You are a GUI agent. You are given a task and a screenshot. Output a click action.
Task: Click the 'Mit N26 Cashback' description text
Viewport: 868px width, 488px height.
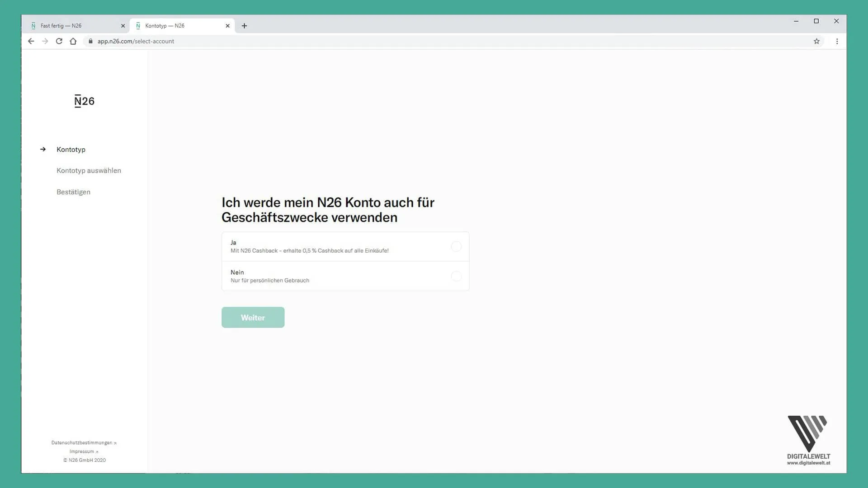tap(309, 251)
